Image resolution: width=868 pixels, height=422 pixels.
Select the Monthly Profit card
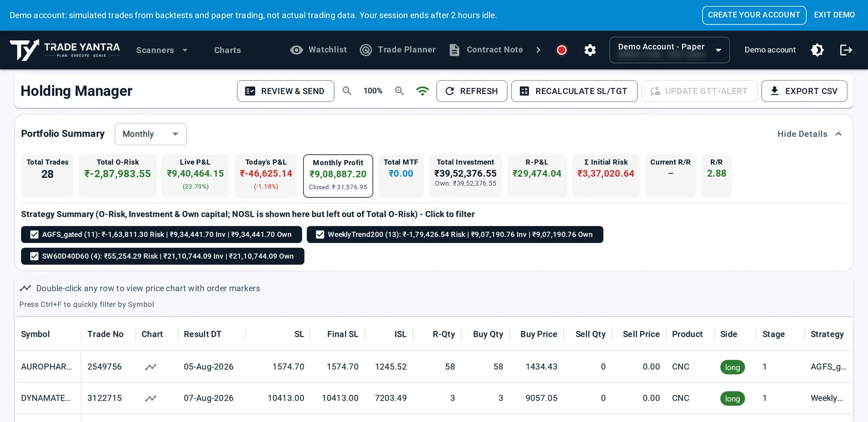pyautogui.click(x=338, y=176)
